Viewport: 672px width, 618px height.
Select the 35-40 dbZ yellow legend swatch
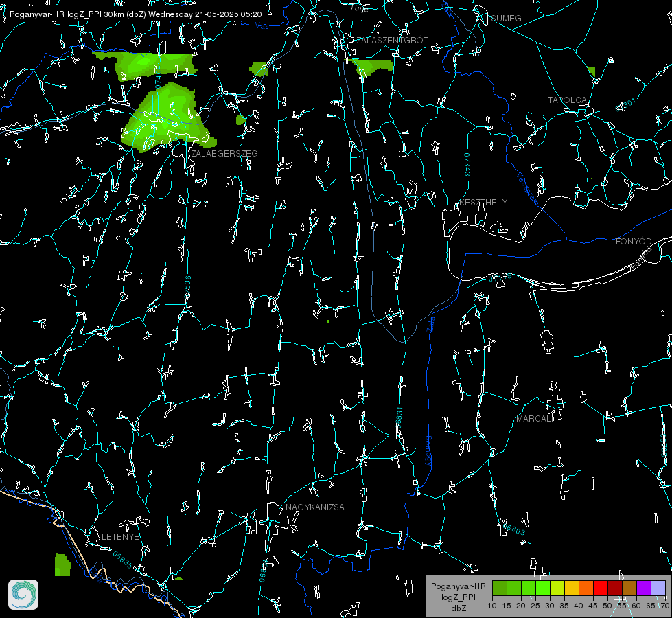[x=572, y=588]
